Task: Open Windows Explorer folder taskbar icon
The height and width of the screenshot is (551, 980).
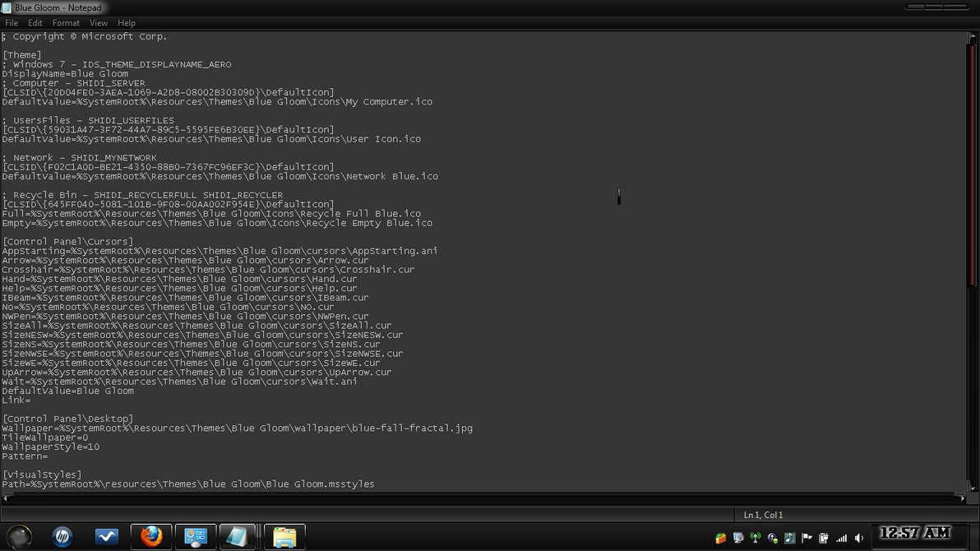Action: [284, 537]
